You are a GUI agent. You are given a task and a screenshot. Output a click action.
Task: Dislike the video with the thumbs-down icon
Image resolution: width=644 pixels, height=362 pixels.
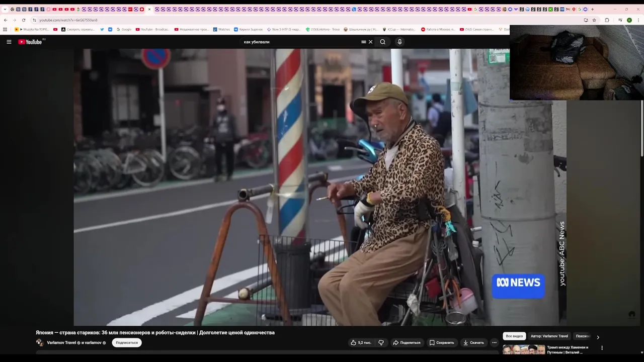click(x=381, y=342)
